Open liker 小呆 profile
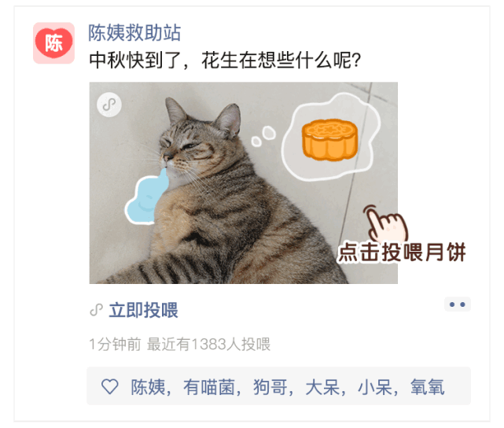This screenshot has height=428, width=504. (x=375, y=386)
